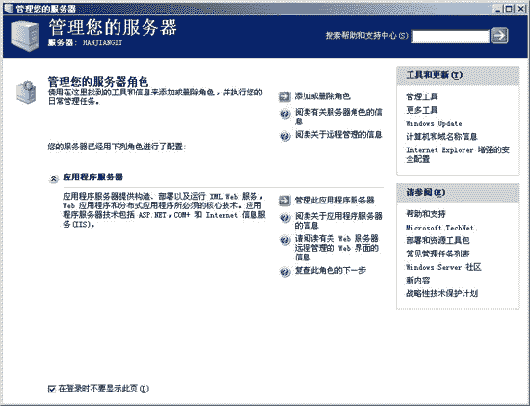Open 复查此角色的下一步 link

pyautogui.click(x=330, y=270)
